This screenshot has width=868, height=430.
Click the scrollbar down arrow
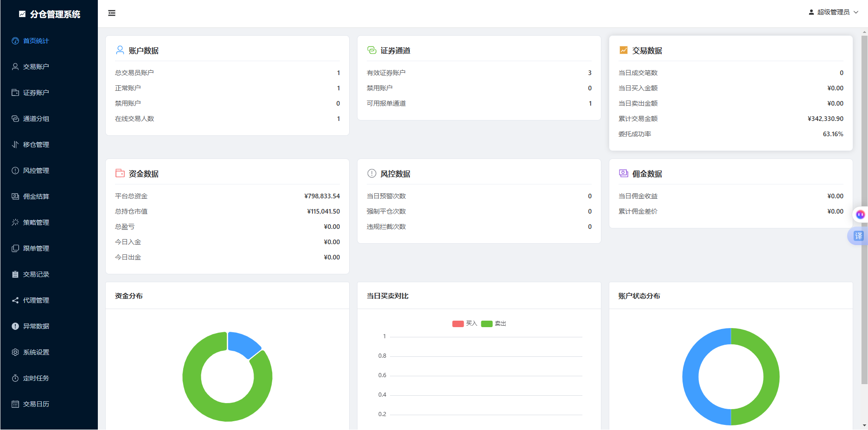coord(864,425)
